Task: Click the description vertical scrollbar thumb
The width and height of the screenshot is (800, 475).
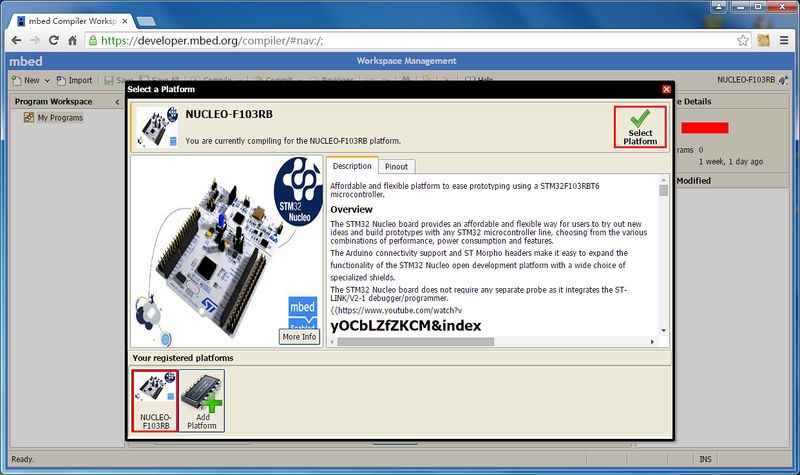Action: click(663, 190)
